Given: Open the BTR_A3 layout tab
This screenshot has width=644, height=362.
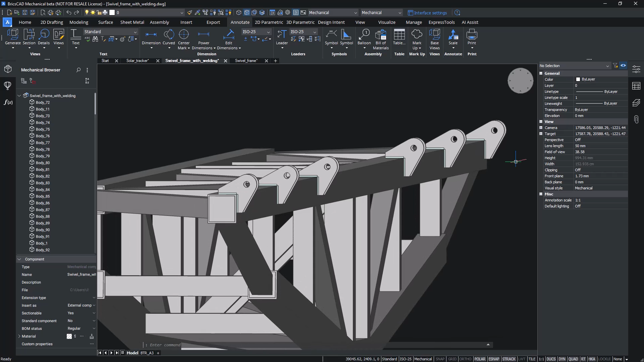Looking at the screenshot, I should click(147, 353).
